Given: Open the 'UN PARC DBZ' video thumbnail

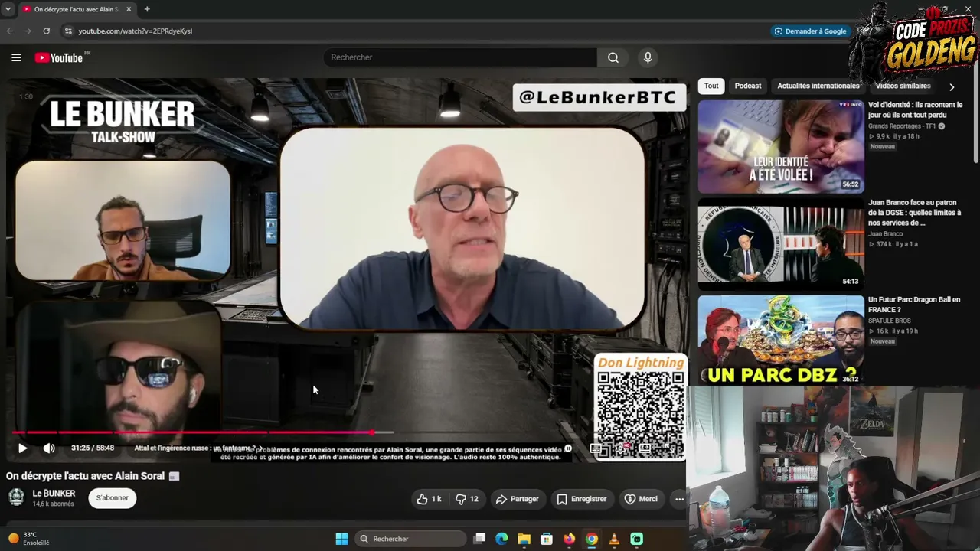Looking at the screenshot, I should point(781,340).
